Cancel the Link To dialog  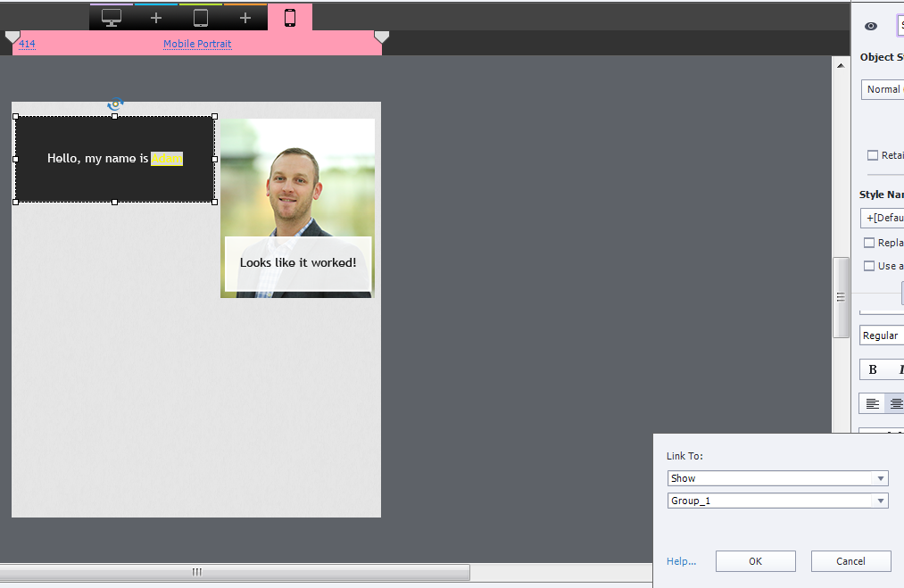850,561
